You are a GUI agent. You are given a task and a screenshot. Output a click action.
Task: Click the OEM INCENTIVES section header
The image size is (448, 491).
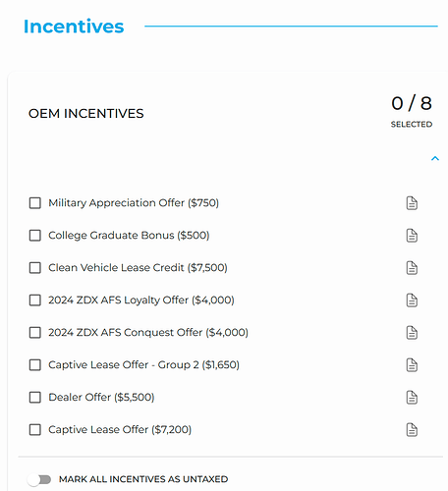pos(86,114)
